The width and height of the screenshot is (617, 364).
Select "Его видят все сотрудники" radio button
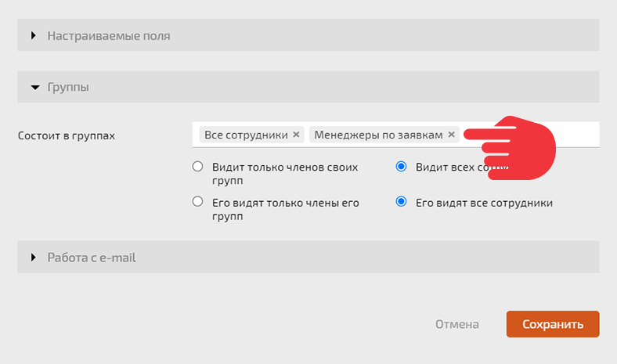[402, 202]
